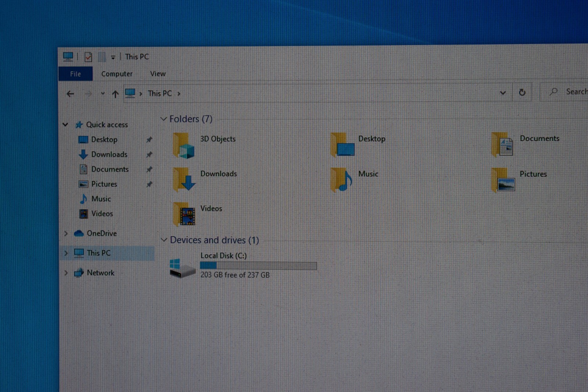The width and height of the screenshot is (588, 392).
Task: Click the search magnifier icon
Action: click(x=553, y=92)
